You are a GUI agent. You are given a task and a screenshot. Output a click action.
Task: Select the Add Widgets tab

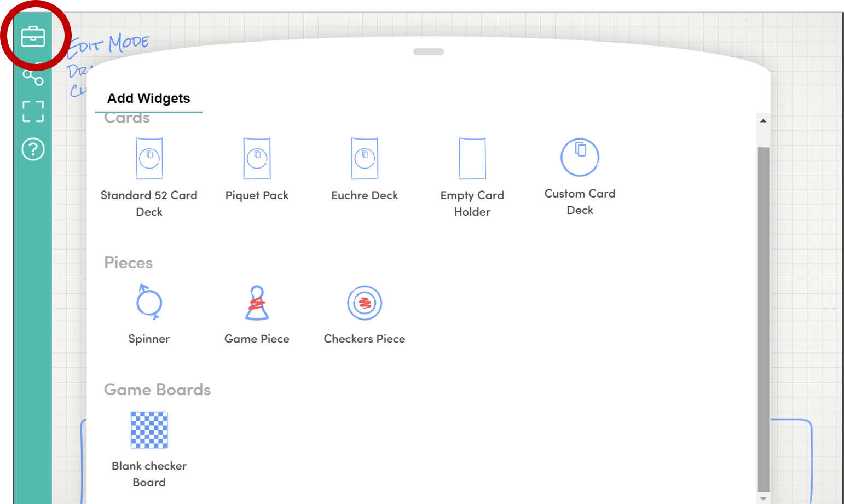[x=149, y=99]
